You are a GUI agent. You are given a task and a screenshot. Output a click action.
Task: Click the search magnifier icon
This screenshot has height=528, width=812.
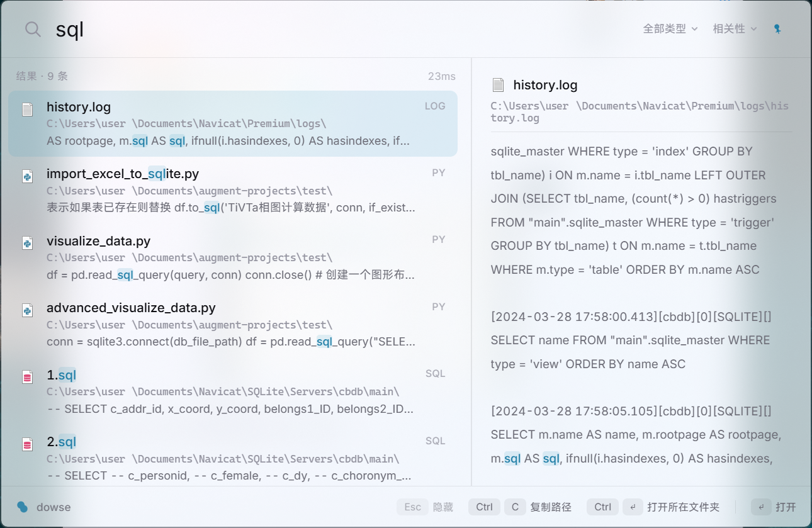point(33,29)
